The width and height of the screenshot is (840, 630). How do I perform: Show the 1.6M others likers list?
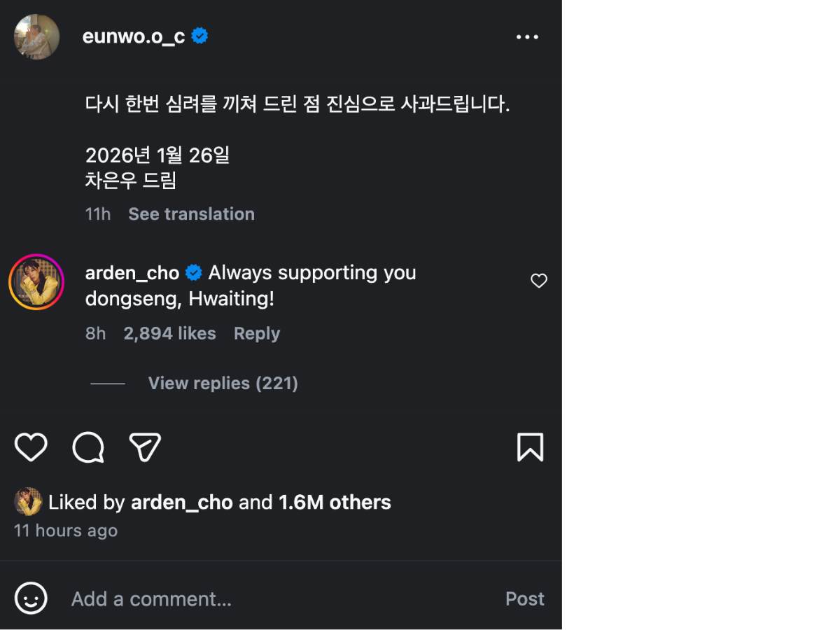[x=335, y=502]
